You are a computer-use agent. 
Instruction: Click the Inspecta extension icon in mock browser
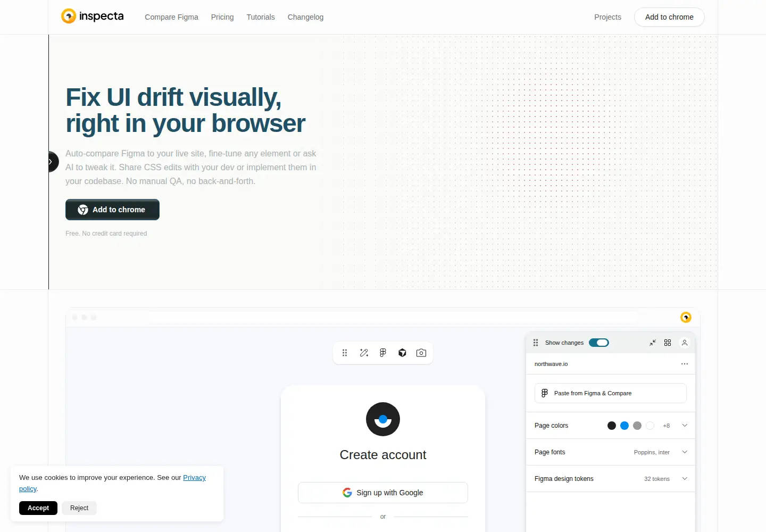[686, 318]
